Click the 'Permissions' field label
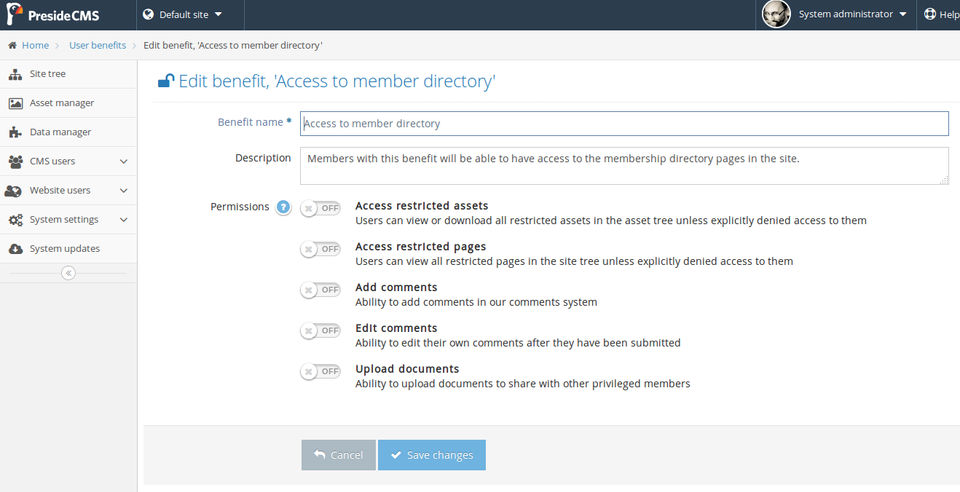This screenshot has height=492, width=960. (240, 207)
